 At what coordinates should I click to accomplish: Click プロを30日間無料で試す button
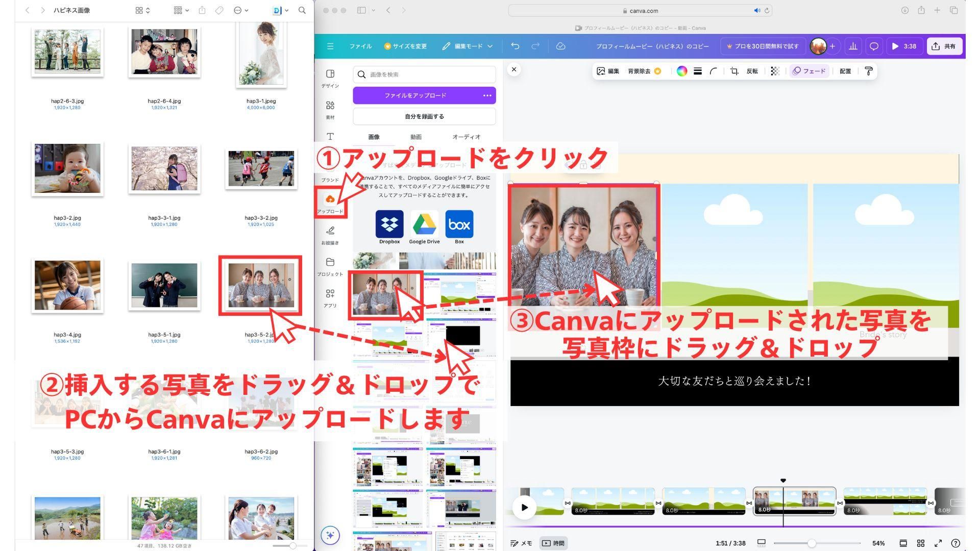point(763,46)
